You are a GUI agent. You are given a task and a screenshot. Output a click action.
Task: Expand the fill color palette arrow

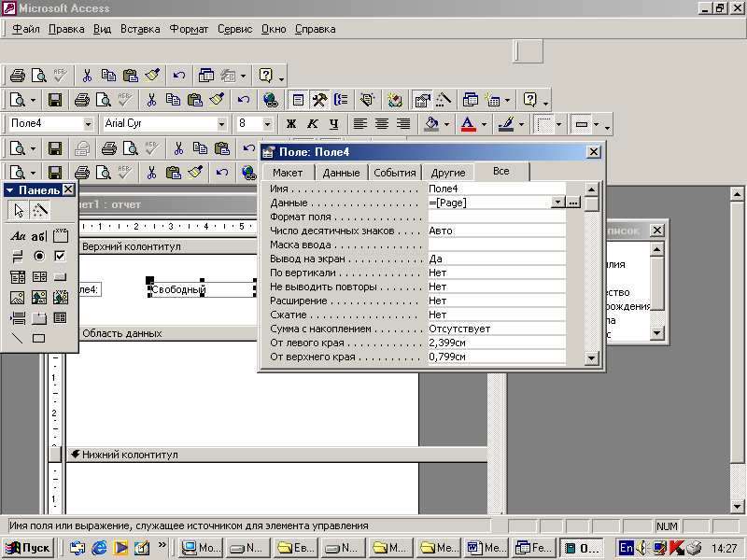(447, 124)
